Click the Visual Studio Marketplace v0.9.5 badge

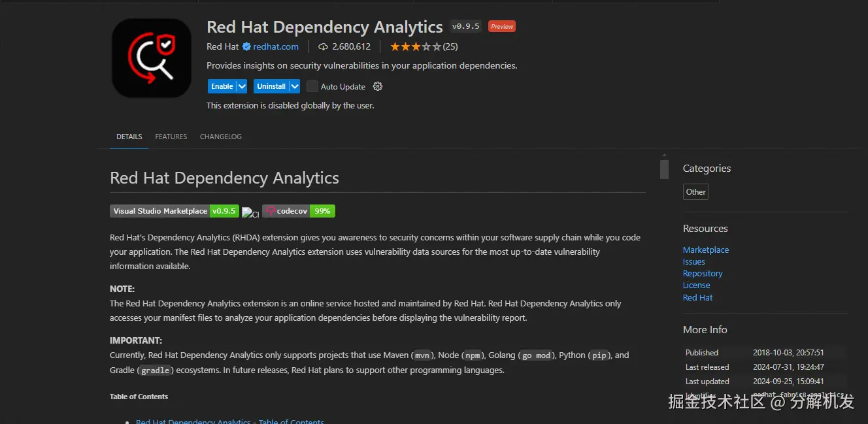174,211
